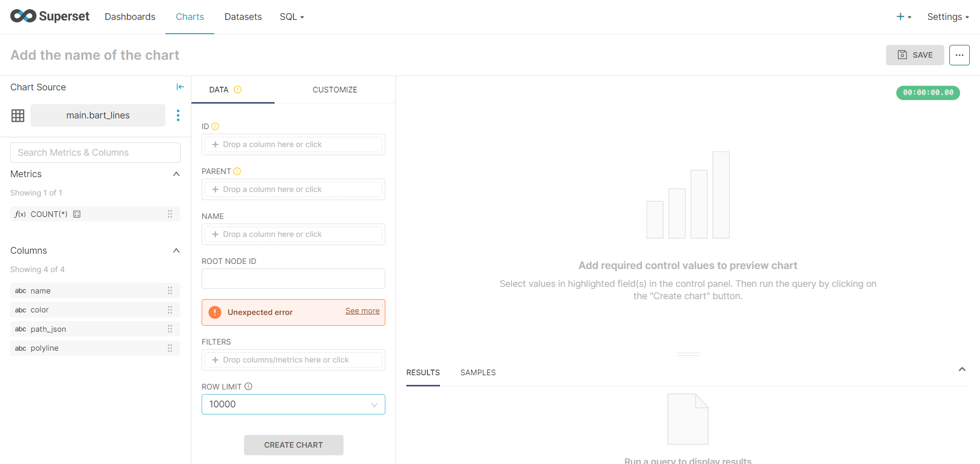The image size is (980, 464).
Task: Go to Dashboards
Action: [x=130, y=17]
